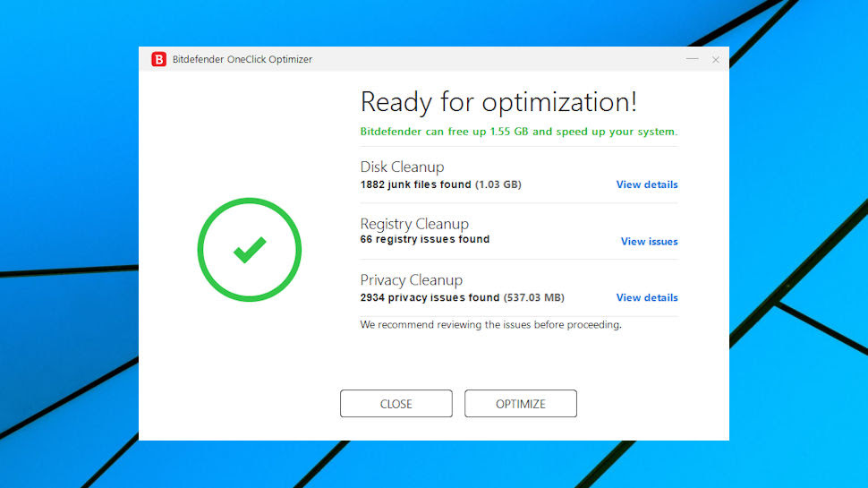Viewport: 868px width, 488px height.
Task: Click the Ready for optimization heading
Action: point(498,102)
